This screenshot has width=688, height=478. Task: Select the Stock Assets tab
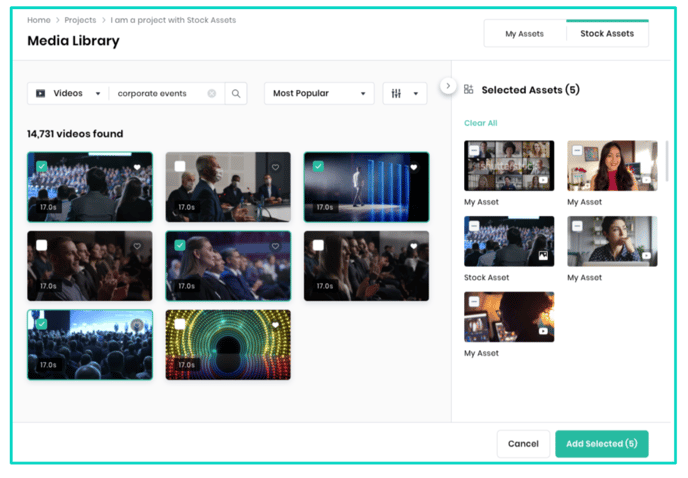607,33
